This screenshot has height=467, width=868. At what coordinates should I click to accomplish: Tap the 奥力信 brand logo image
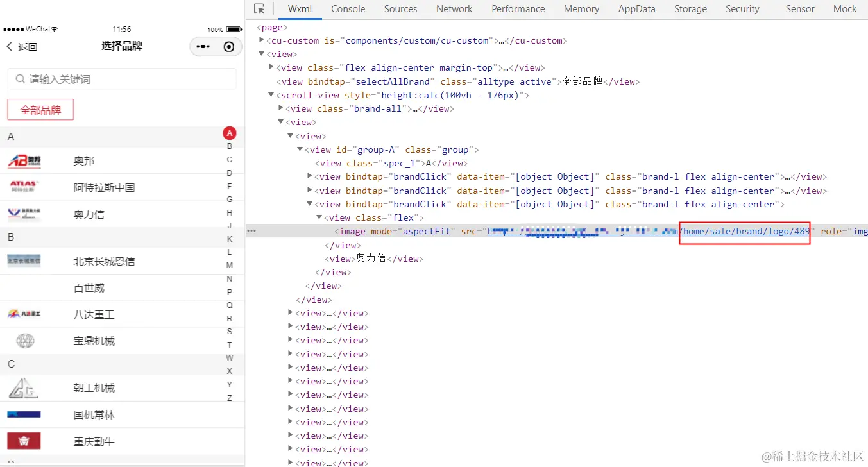coord(24,214)
